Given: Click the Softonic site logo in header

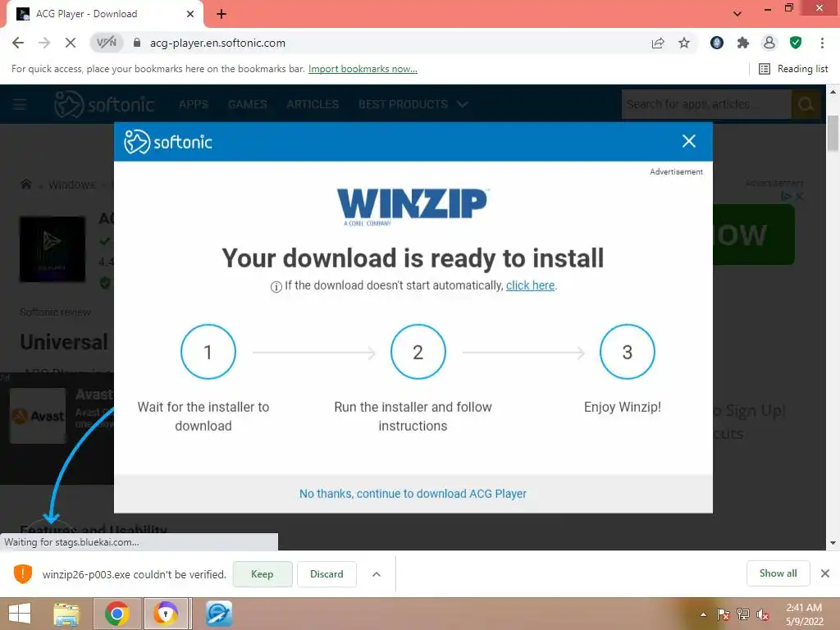Looking at the screenshot, I should click(104, 104).
